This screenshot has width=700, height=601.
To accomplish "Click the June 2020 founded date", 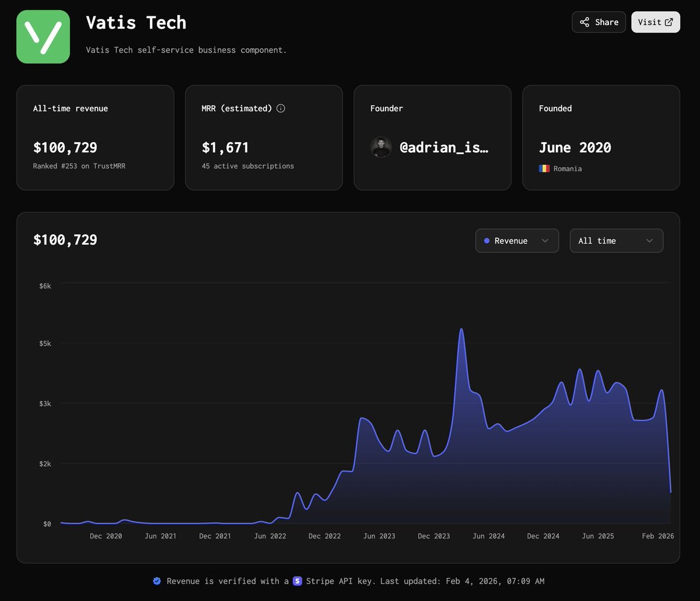I will tap(575, 147).
